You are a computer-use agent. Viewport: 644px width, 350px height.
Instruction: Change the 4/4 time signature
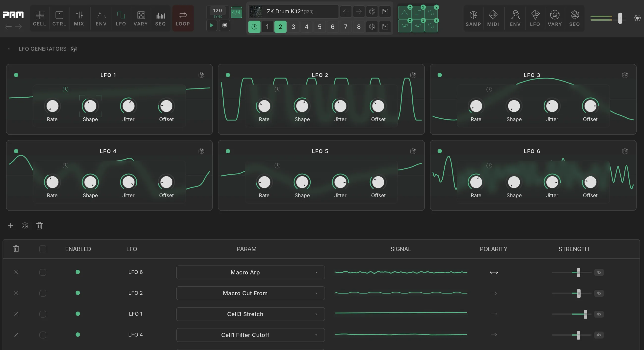(236, 12)
